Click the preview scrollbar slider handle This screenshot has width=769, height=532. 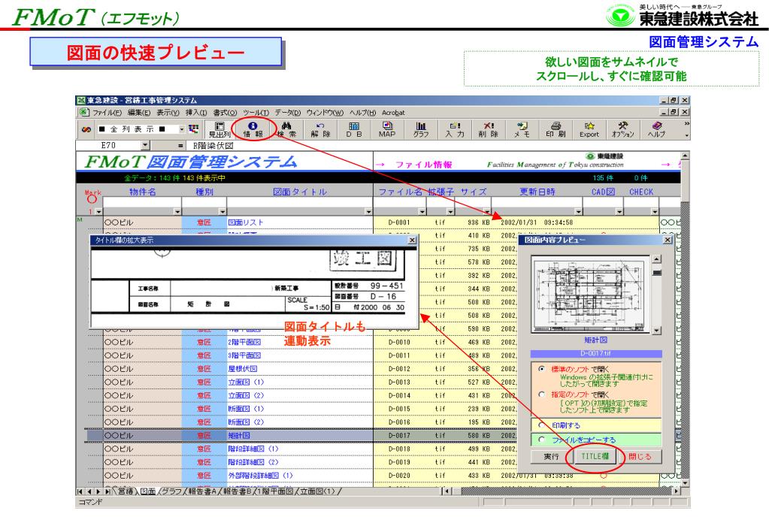click(x=656, y=273)
